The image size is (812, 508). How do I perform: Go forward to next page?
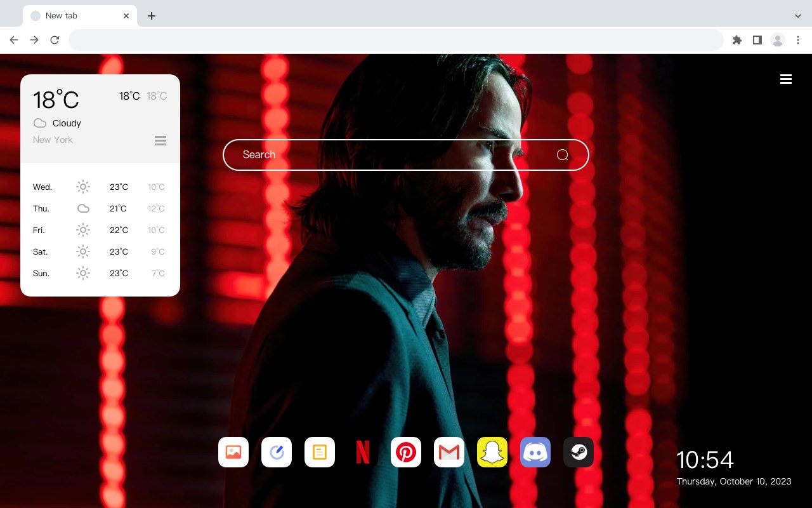click(x=34, y=40)
